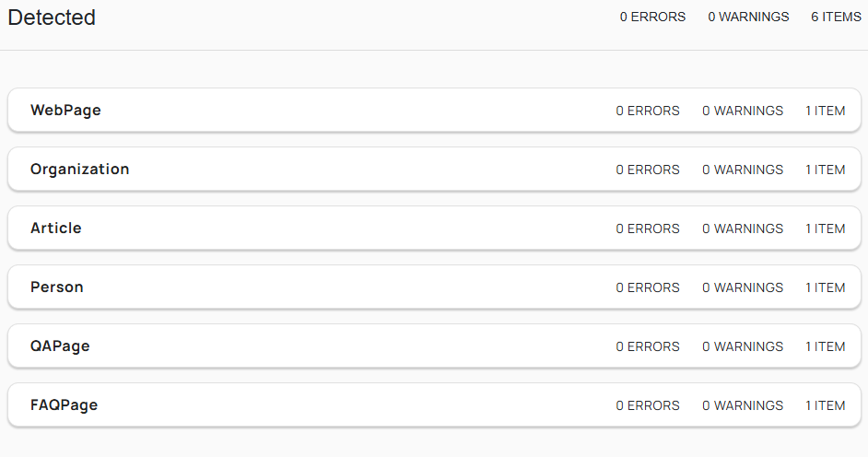The height and width of the screenshot is (457, 868).
Task: Click FAQPage row's 1 ITEM label
Action: [x=825, y=405]
